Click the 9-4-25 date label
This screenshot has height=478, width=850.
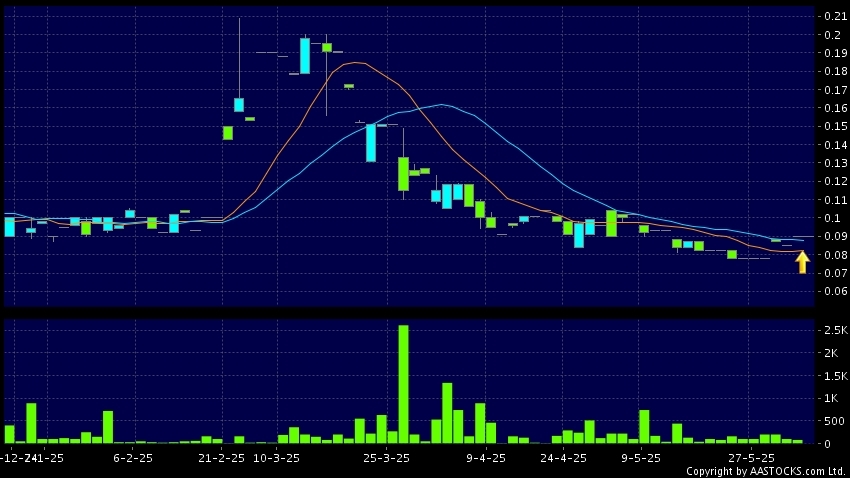486,458
